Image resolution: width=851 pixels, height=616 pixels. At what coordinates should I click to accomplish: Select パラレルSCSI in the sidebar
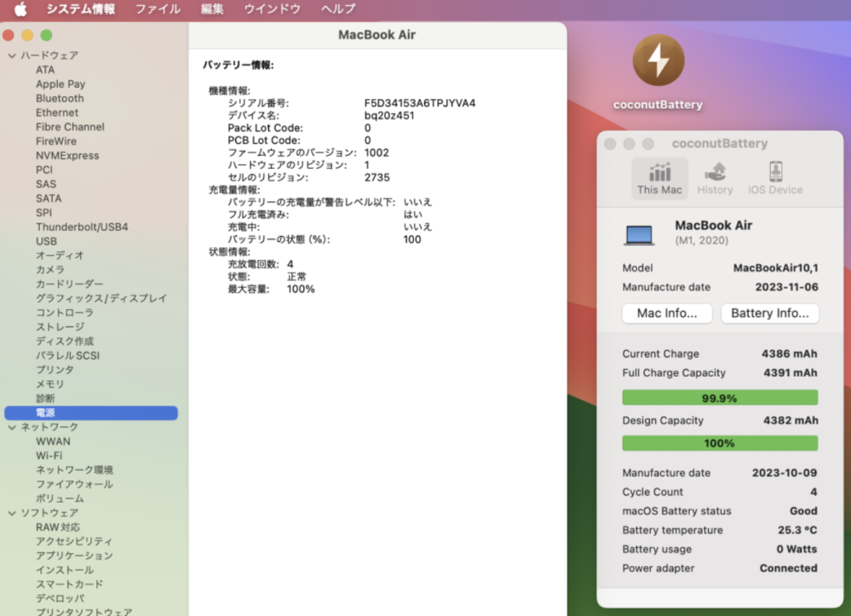68,355
